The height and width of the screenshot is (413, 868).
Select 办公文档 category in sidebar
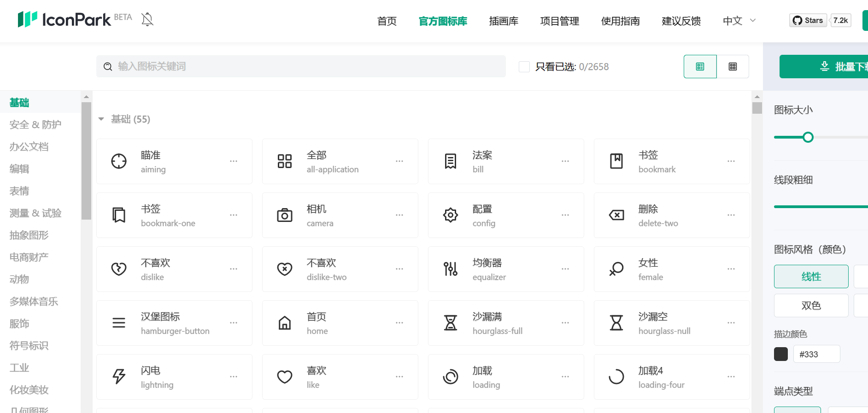(x=29, y=147)
